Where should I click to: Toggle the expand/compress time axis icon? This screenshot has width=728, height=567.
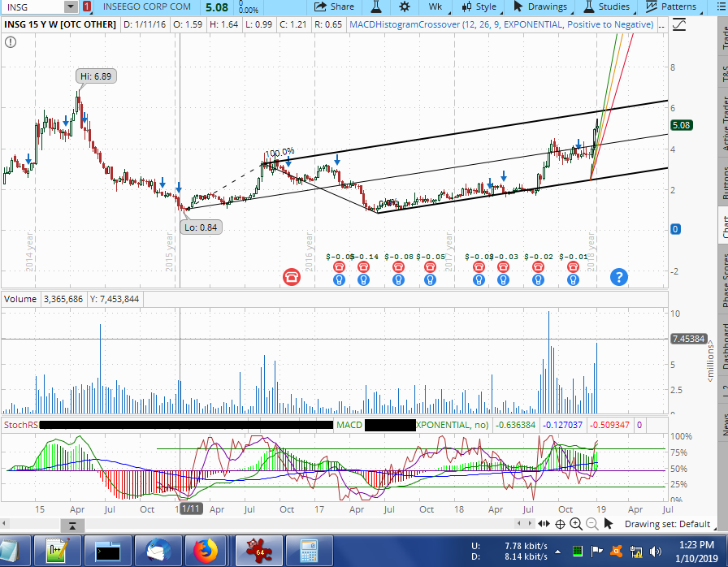click(544, 524)
